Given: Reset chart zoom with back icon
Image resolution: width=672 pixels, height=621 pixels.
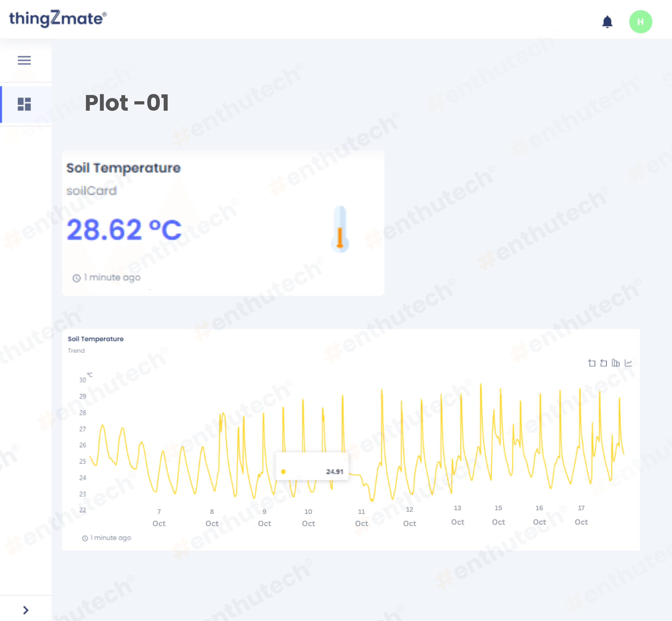Looking at the screenshot, I should pos(604,363).
